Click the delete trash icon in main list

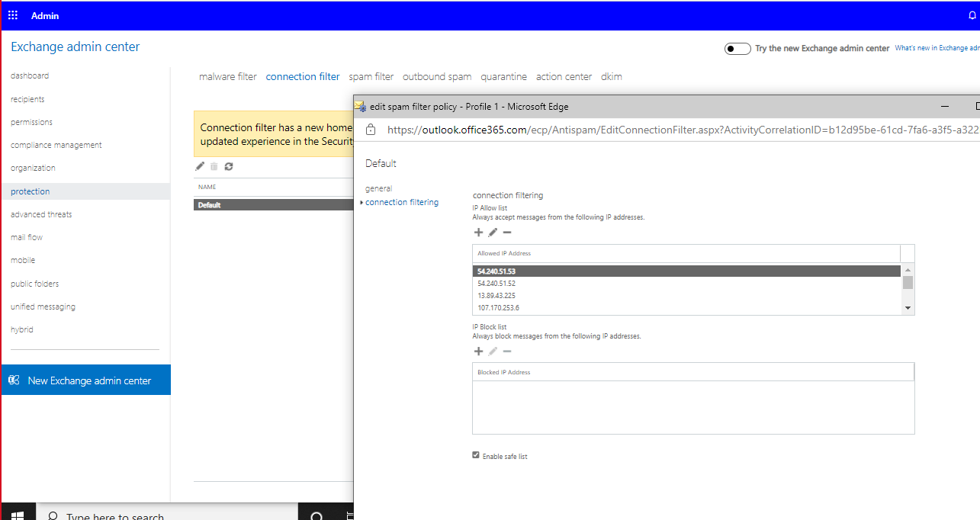tap(214, 166)
